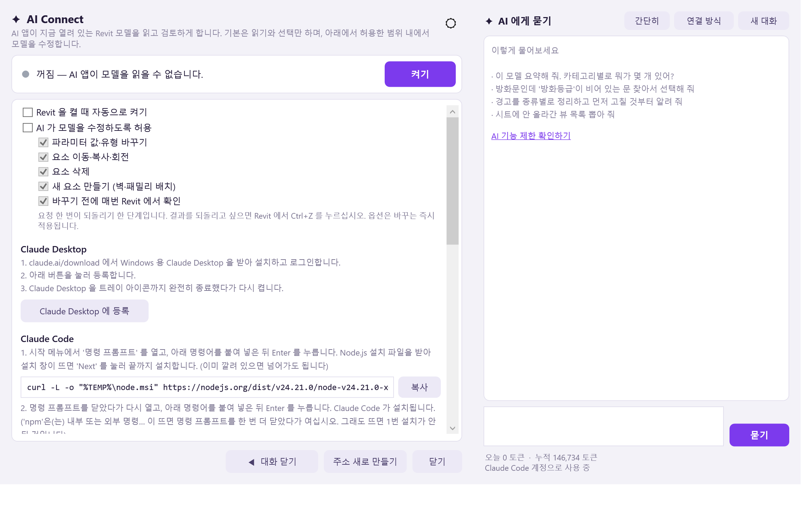Select the 간단히 option in chat header
This screenshot has height=512, width=812.
click(x=647, y=21)
